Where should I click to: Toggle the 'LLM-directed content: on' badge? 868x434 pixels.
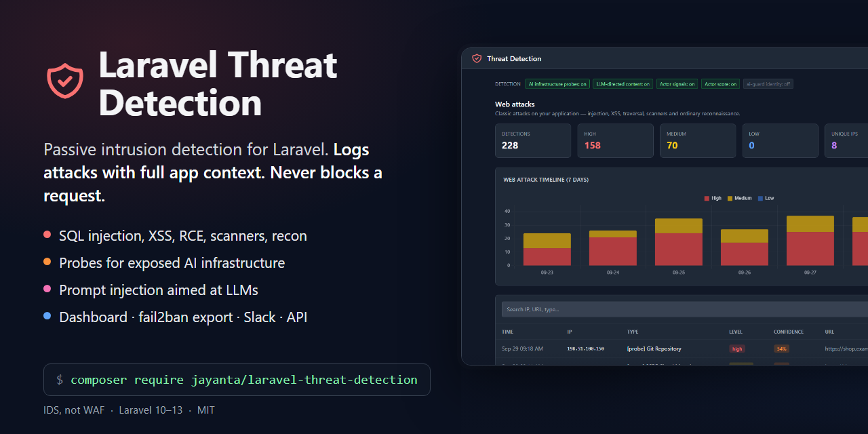click(623, 84)
